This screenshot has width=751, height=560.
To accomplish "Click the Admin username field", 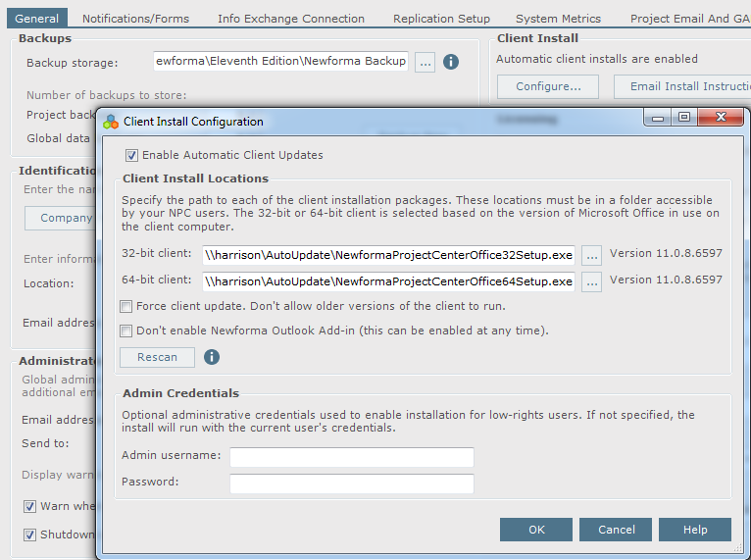I will click(352, 457).
